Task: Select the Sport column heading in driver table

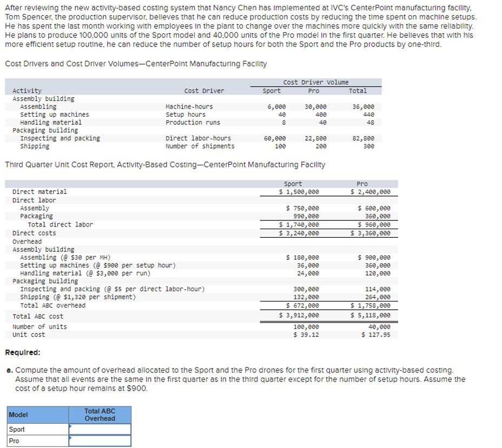Action: tap(272, 91)
